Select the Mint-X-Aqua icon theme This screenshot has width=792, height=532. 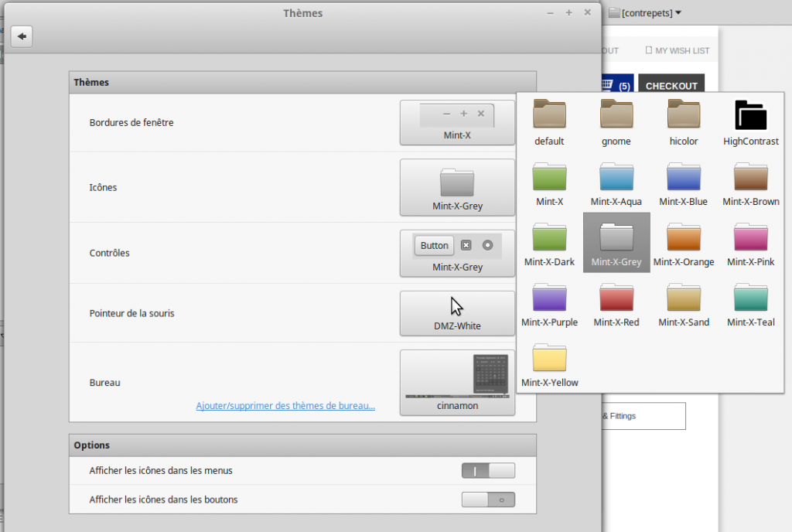coord(616,182)
